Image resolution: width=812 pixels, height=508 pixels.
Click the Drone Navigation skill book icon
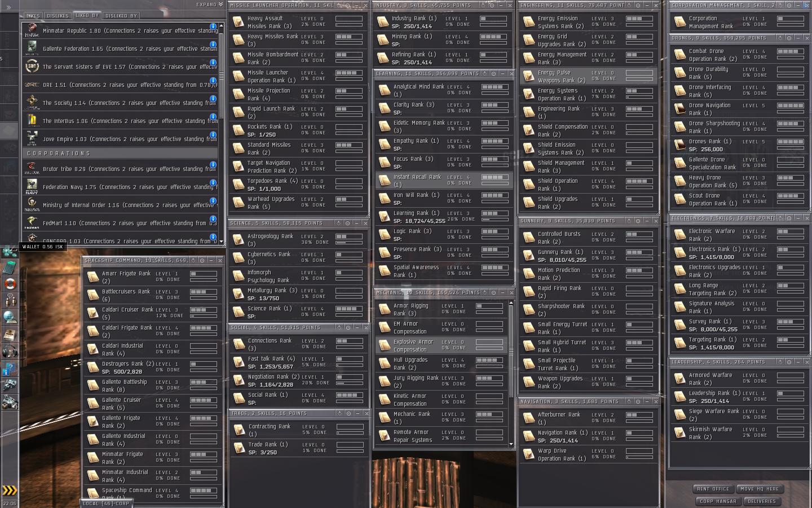tap(680, 109)
